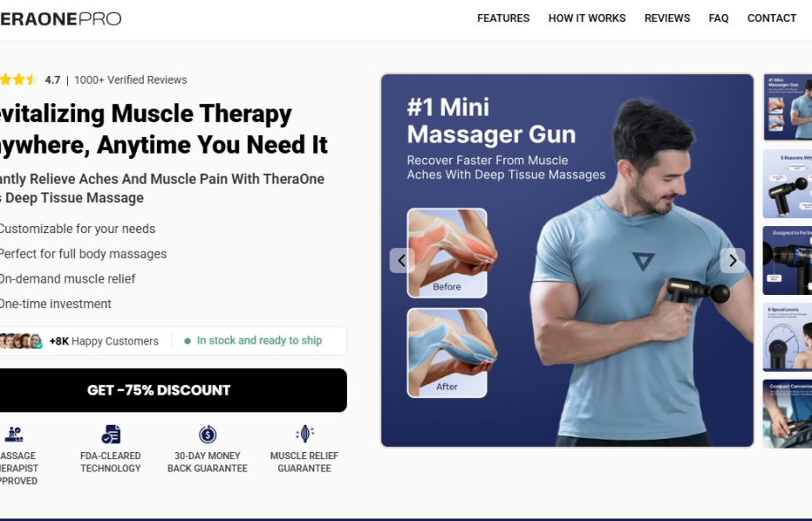The image size is (812, 521).
Task: Open the Reviews navigation link
Action: (667, 19)
